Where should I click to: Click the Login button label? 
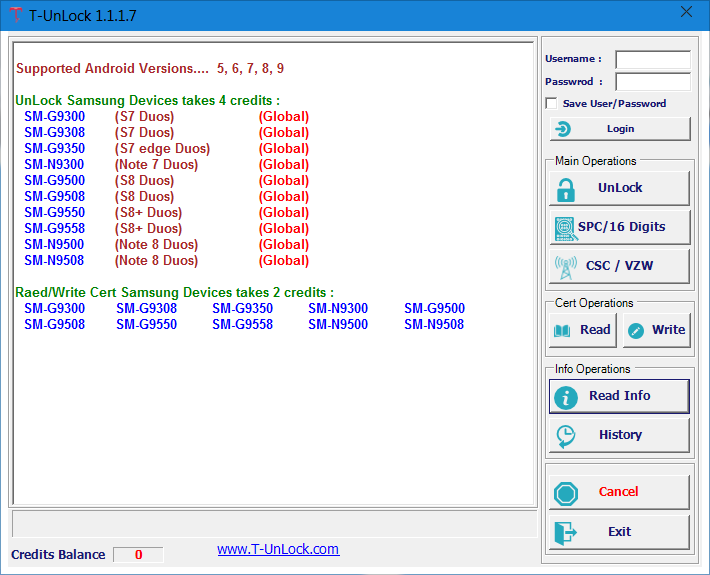[620, 129]
